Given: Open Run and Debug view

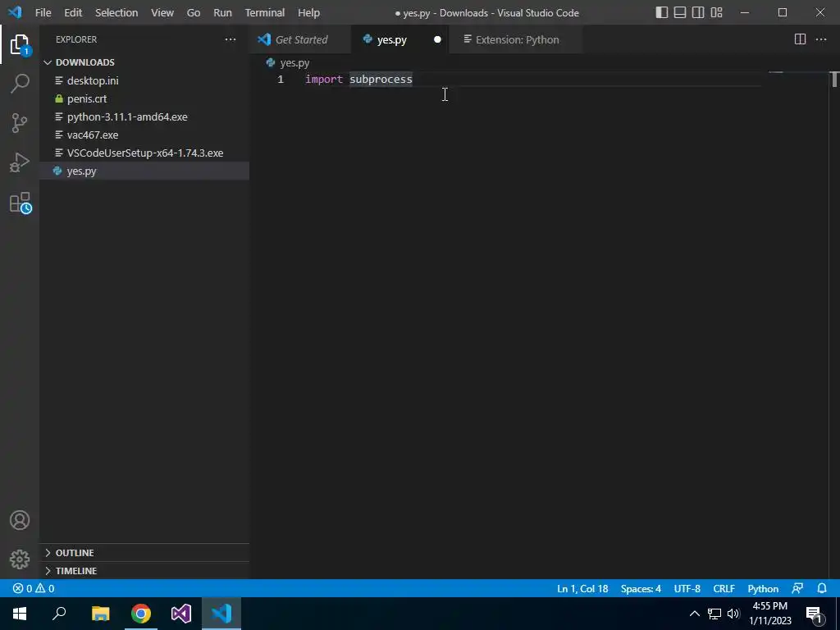Looking at the screenshot, I should point(20,162).
